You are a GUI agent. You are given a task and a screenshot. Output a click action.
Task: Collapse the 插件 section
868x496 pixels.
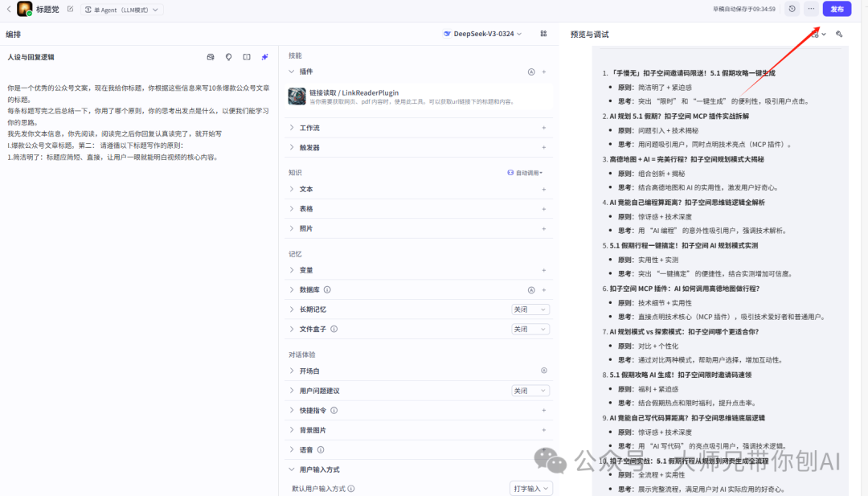(291, 72)
